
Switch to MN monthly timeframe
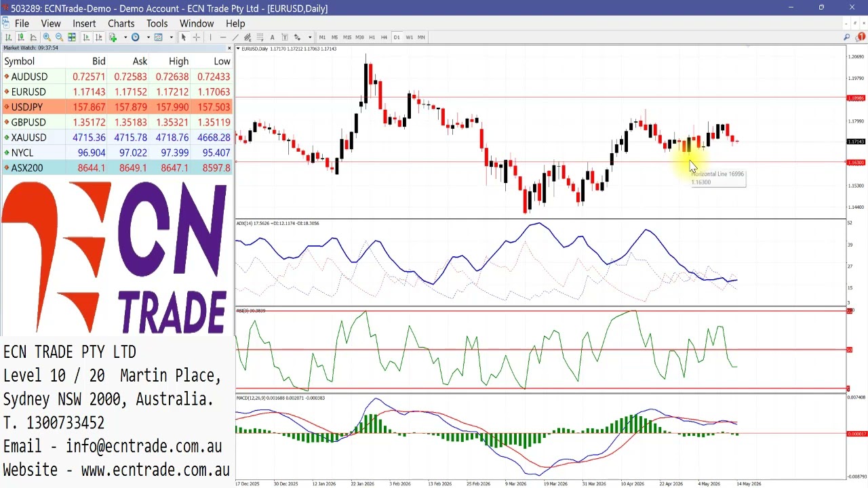421,37
